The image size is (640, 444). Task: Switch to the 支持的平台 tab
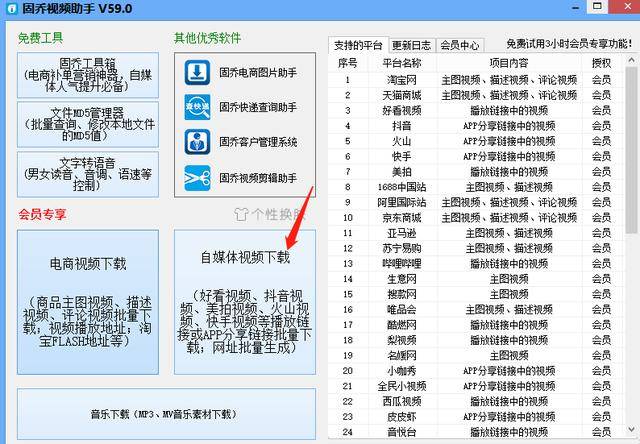[x=358, y=46]
